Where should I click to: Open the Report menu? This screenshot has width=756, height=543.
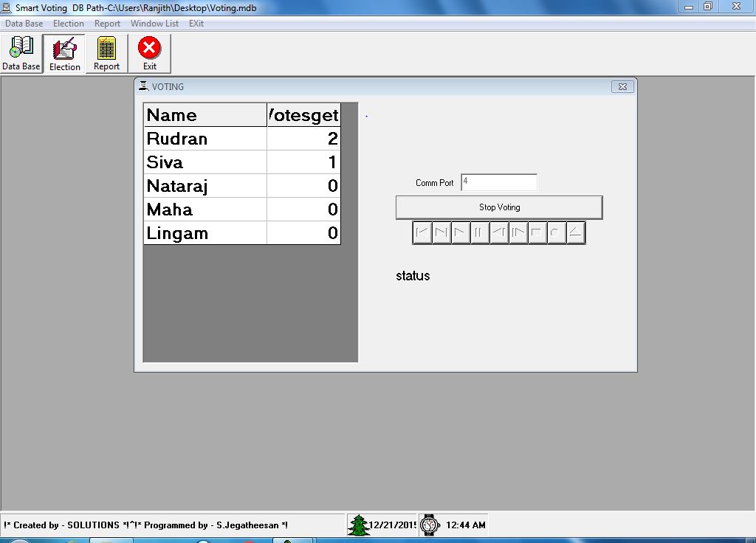click(x=108, y=23)
